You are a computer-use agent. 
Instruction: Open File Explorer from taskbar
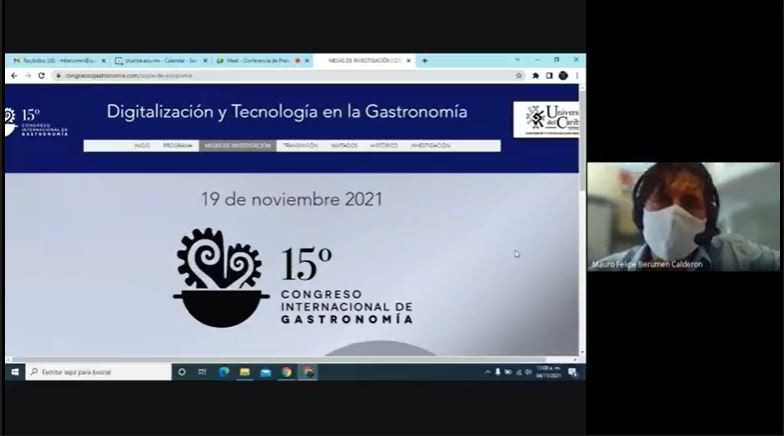[244, 372]
